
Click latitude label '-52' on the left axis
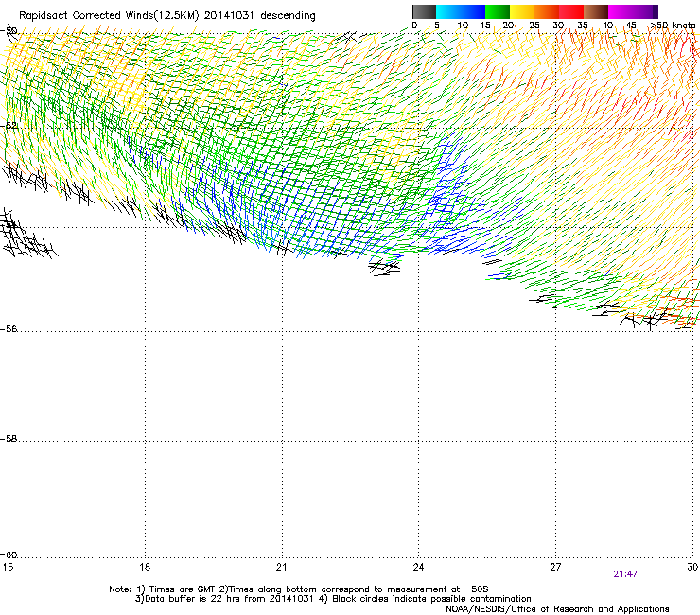click(x=9, y=126)
